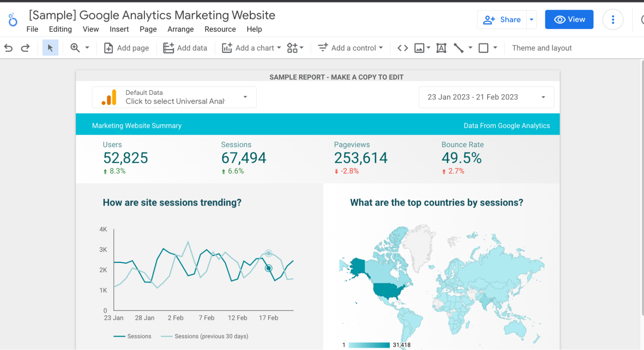Open the three-dot more options menu

[x=613, y=20]
